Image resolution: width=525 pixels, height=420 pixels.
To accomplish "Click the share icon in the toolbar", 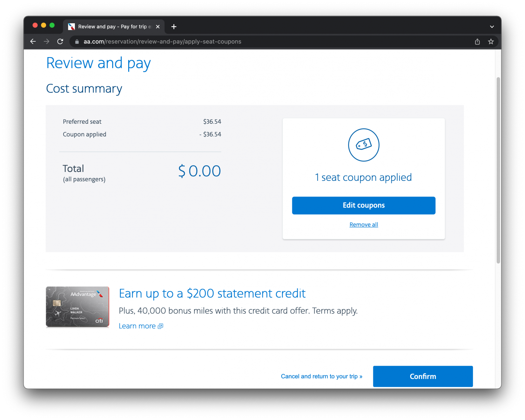I will coord(477,41).
